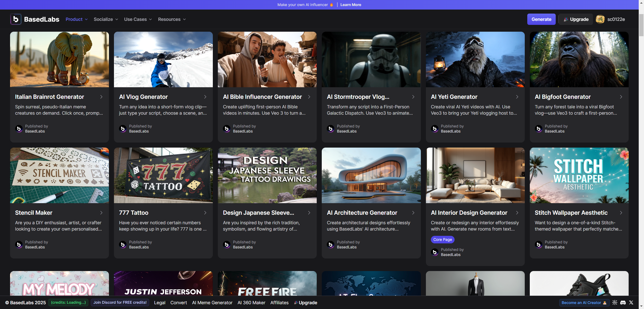This screenshot has height=309, width=644.
Task: Click BasedLabs publisher icon on AI Stormtrooper card
Action: point(331,129)
